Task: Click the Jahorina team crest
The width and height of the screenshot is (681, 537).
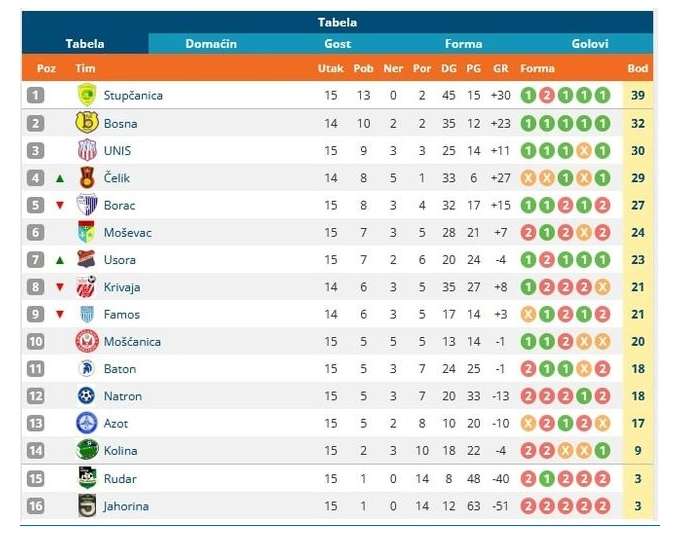Action: tap(87, 505)
